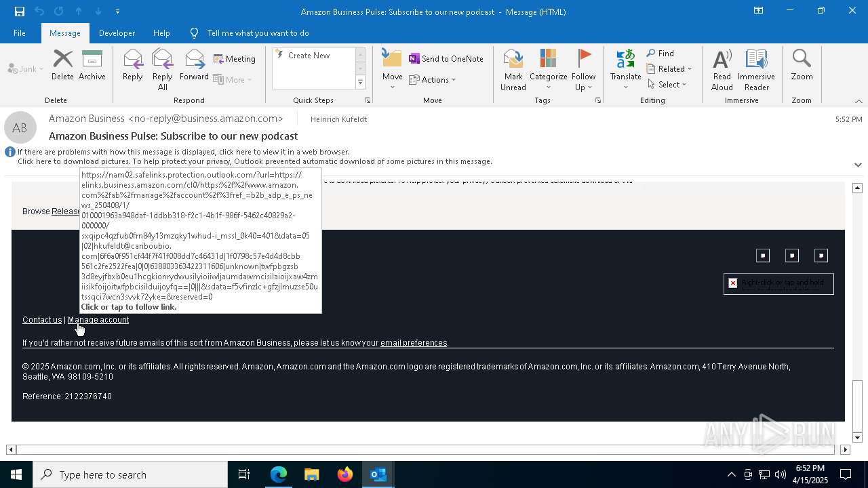Open Windows Task View

click(x=244, y=474)
